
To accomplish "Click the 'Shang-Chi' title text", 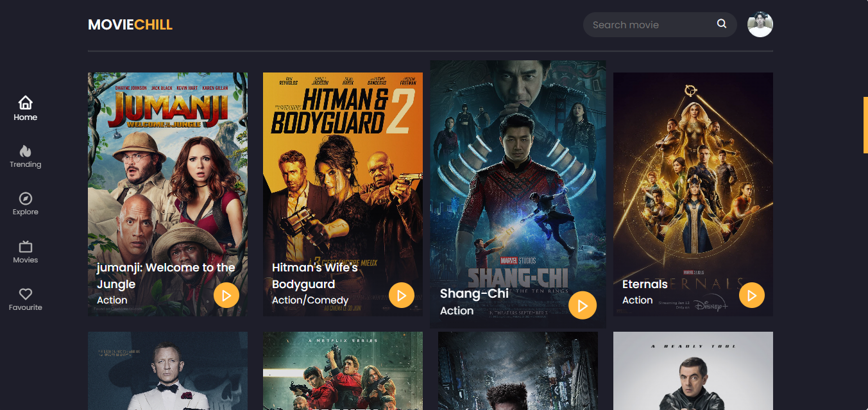I will tap(474, 293).
